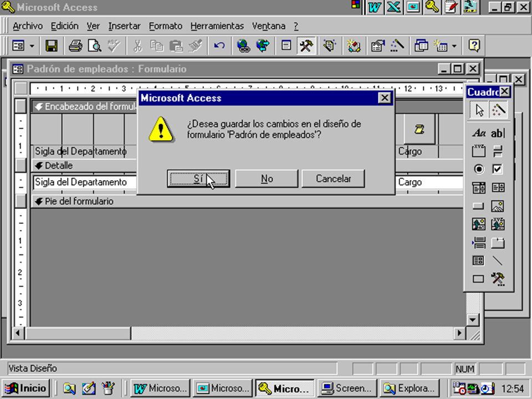
Task: Select the Unbound Object Frame tool
Action: (479, 224)
